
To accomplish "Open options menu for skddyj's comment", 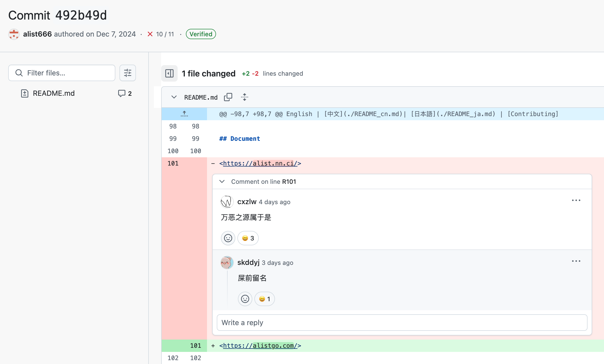I will point(576,261).
